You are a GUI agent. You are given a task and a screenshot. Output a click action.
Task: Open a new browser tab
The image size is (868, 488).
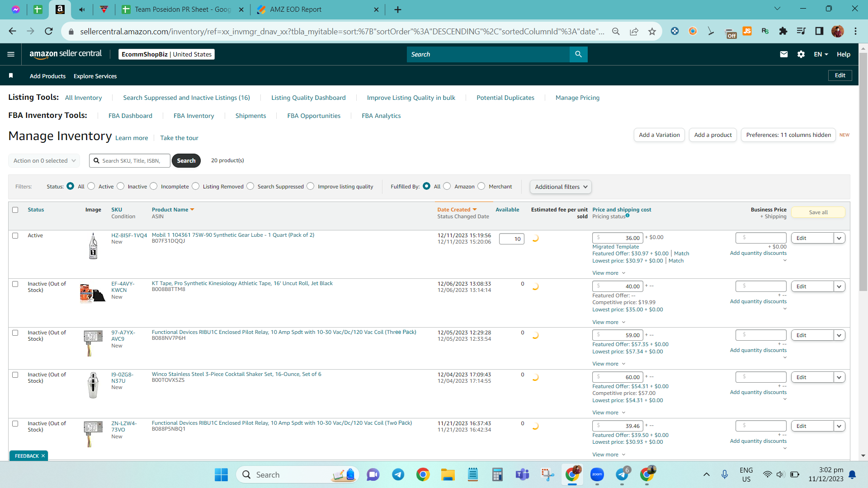398,9
